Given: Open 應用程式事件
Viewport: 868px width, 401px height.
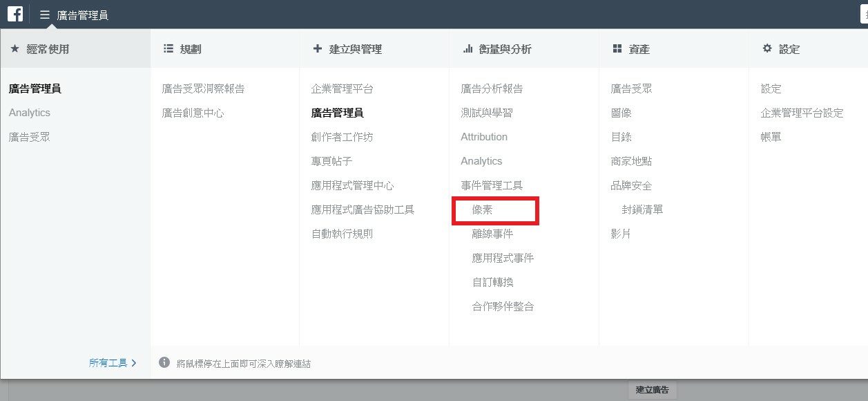Looking at the screenshot, I should 503,258.
